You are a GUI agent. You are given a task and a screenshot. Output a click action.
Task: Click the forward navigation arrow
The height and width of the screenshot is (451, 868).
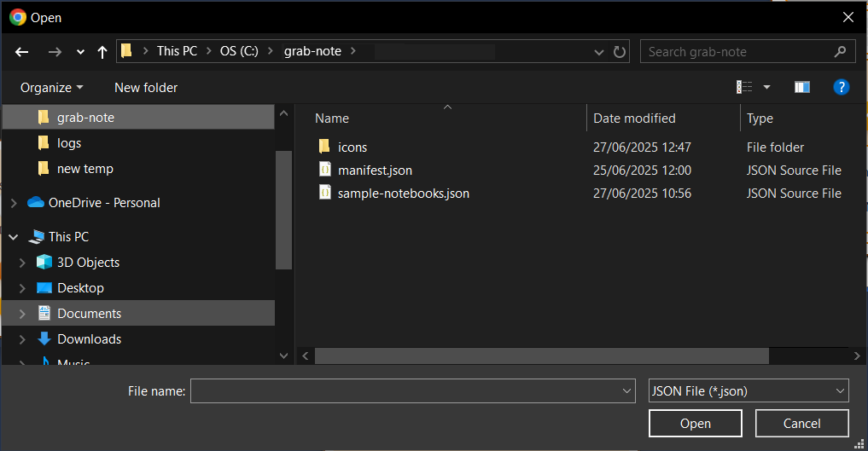(x=55, y=52)
